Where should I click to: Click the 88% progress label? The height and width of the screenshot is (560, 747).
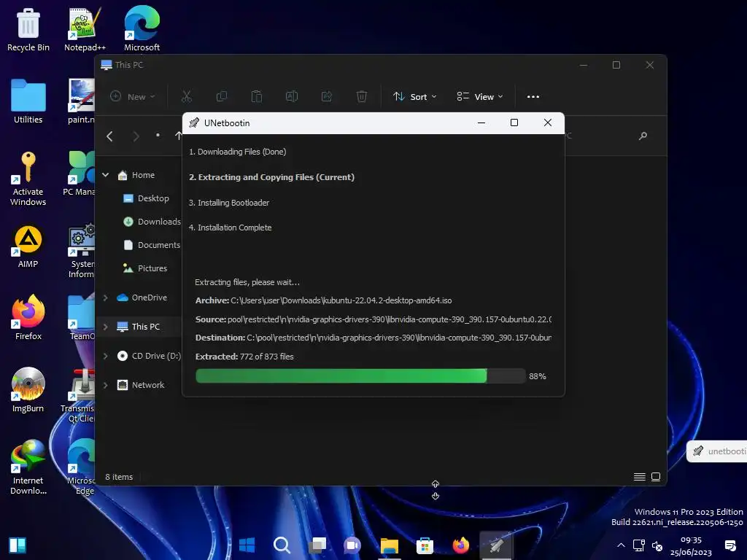click(538, 376)
